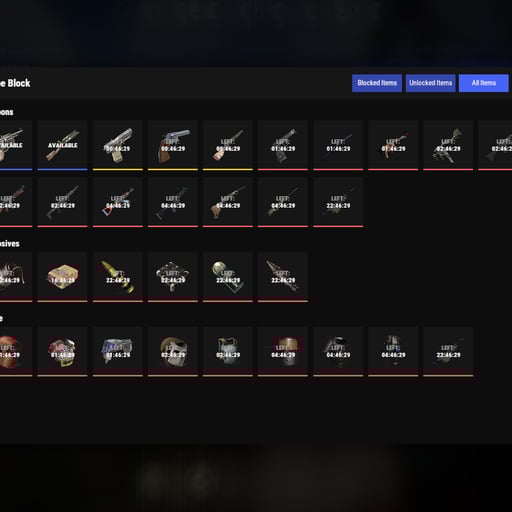Click the skull-like metal facemask tile
The width and height of the screenshot is (512, 512).
[173, 352]
